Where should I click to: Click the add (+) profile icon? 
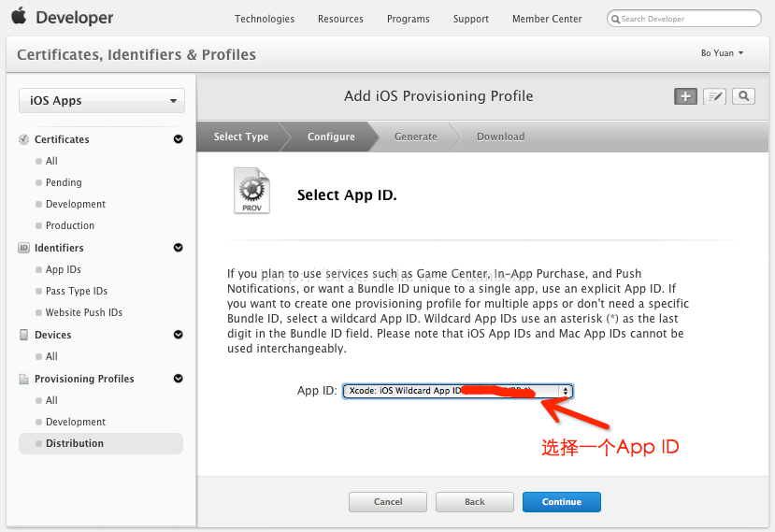(685, 96)
